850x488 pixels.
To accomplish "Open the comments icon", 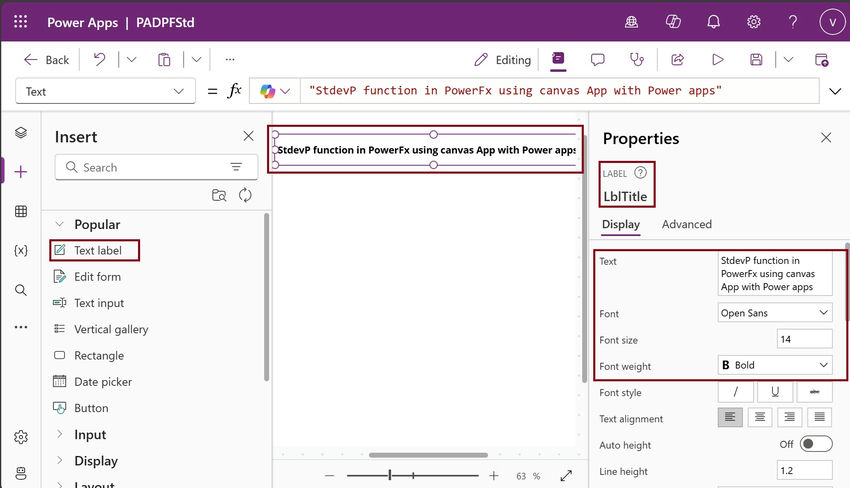I will pyautogui.click(x=597, y=60).
